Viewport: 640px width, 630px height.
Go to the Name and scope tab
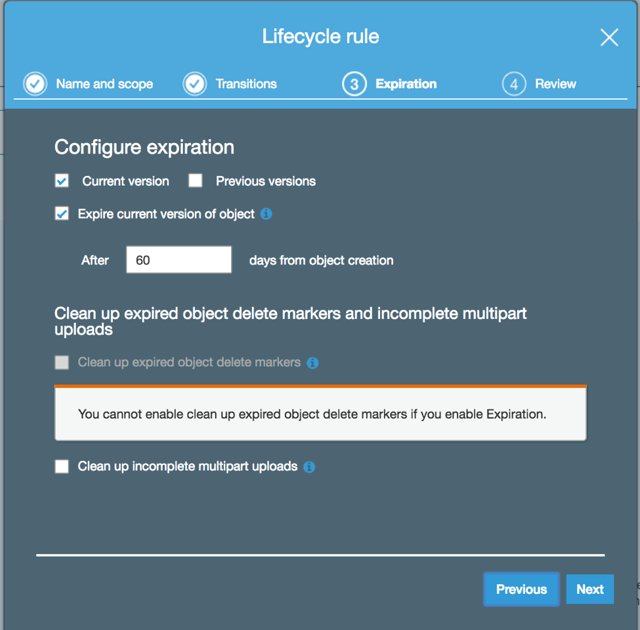(x=104, y=84)
